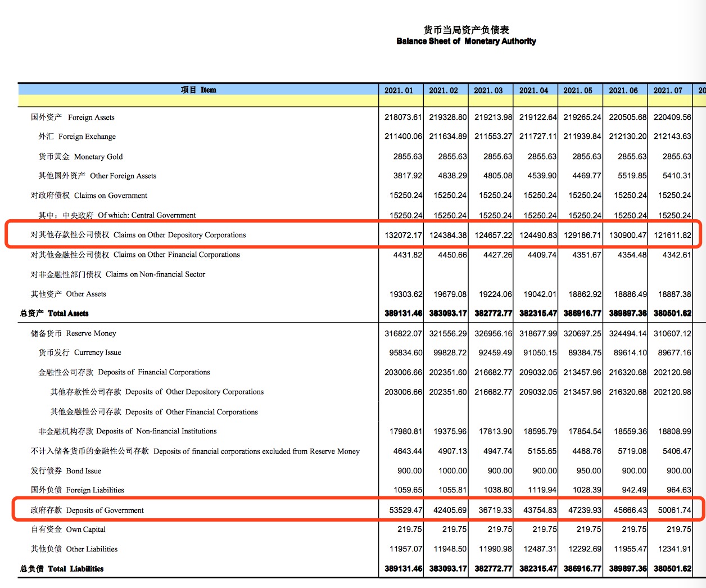Image resolution: width=706 pixels, height=588 pixels.
Task: Click the "Deposits of Government" row label
Action: click(88, 510)
